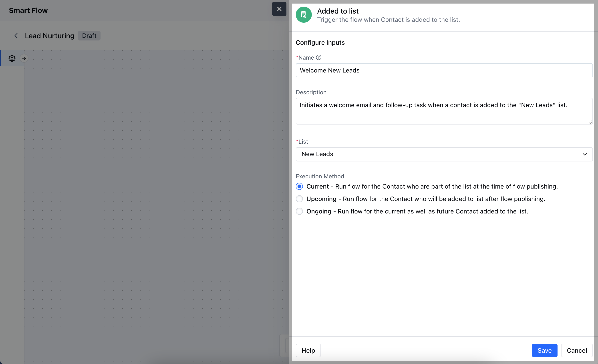Expand the sidebar with the arrow icon
Viewport: 598px width, 364px height.
[x=24, y=58]
